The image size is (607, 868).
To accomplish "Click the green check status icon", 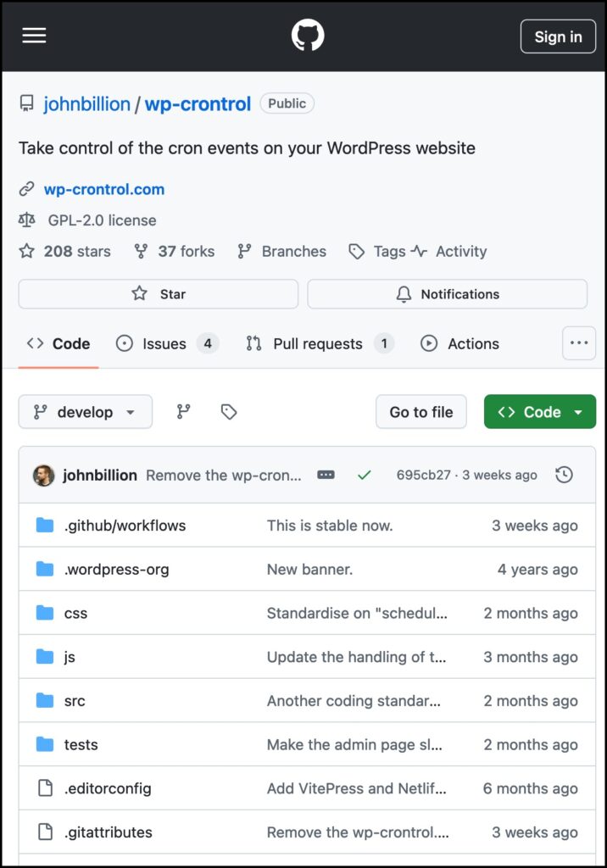I will coord(364,476).
